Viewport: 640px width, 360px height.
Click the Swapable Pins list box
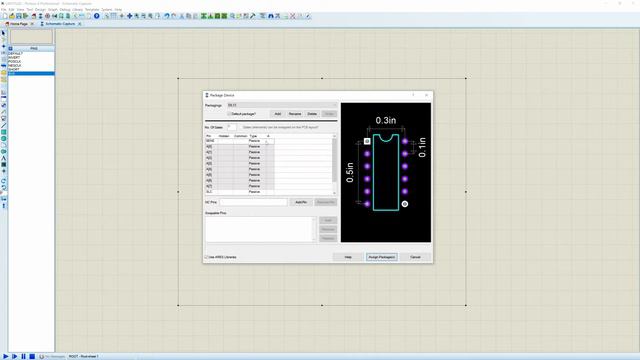tap(261, 229)
